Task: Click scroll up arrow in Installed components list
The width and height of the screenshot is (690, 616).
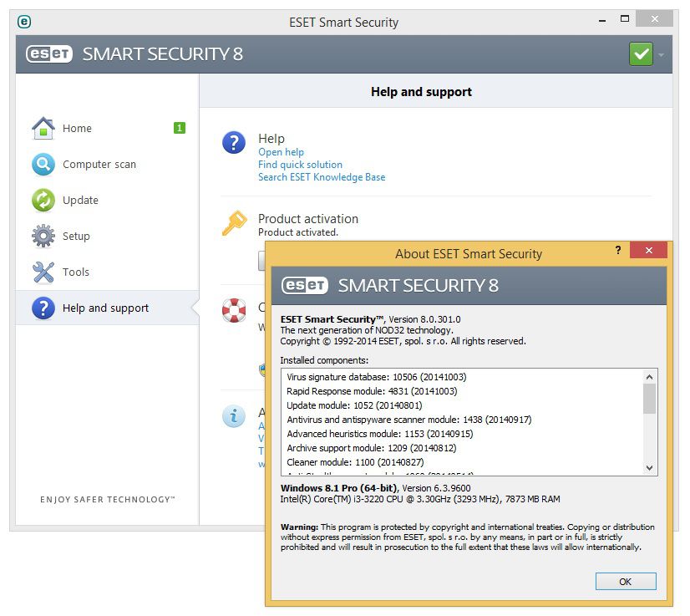Action: (x=649, y=377)
